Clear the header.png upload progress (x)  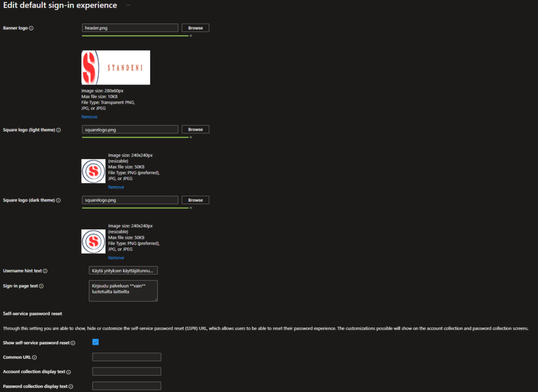click(191, 36)
